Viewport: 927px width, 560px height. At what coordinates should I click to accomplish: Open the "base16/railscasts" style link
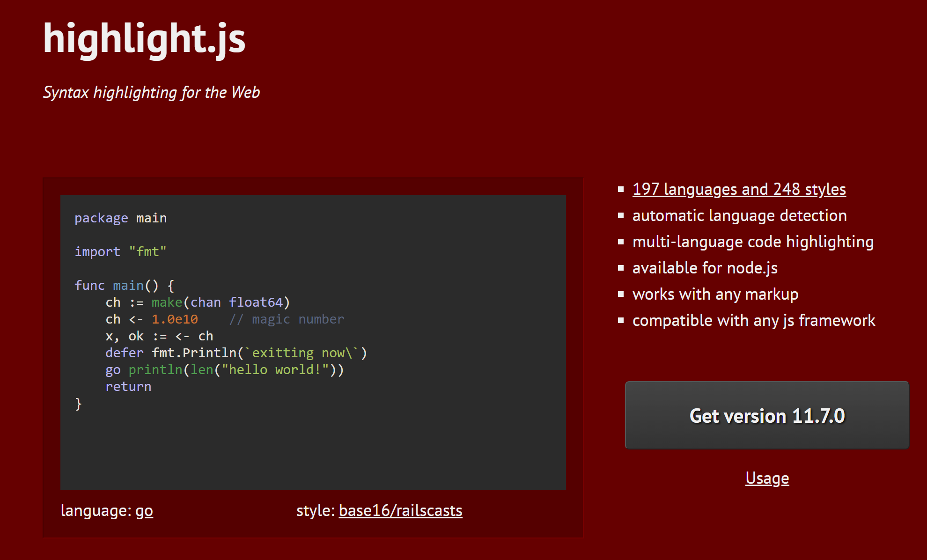[x=400, y=511]
